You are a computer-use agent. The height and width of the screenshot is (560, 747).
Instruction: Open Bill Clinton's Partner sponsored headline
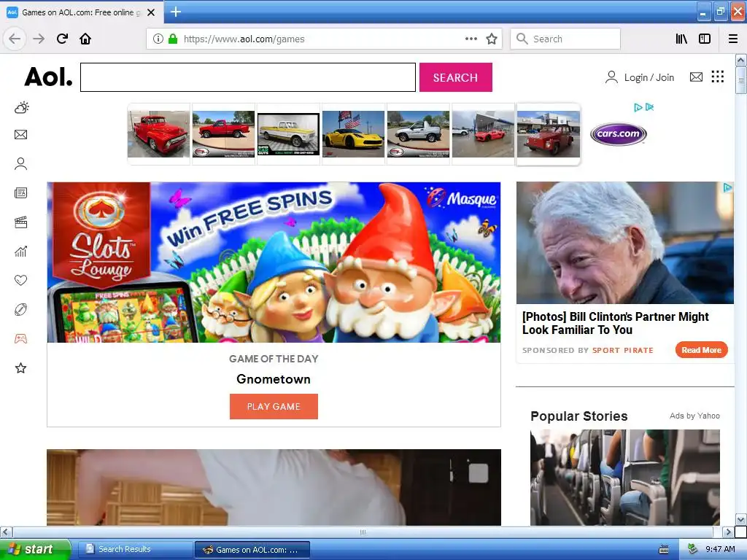click(x=616, y=323)
